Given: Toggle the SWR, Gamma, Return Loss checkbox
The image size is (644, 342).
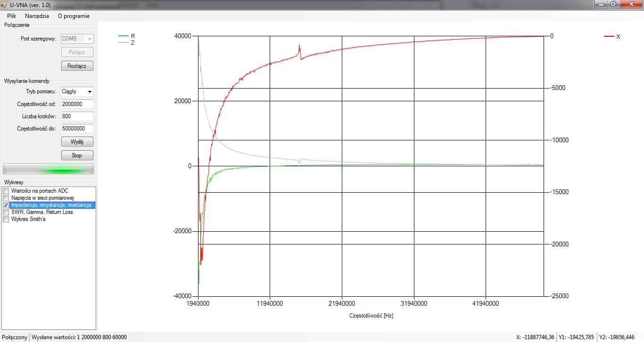Looking at the screenshot, I should [6, 212].
